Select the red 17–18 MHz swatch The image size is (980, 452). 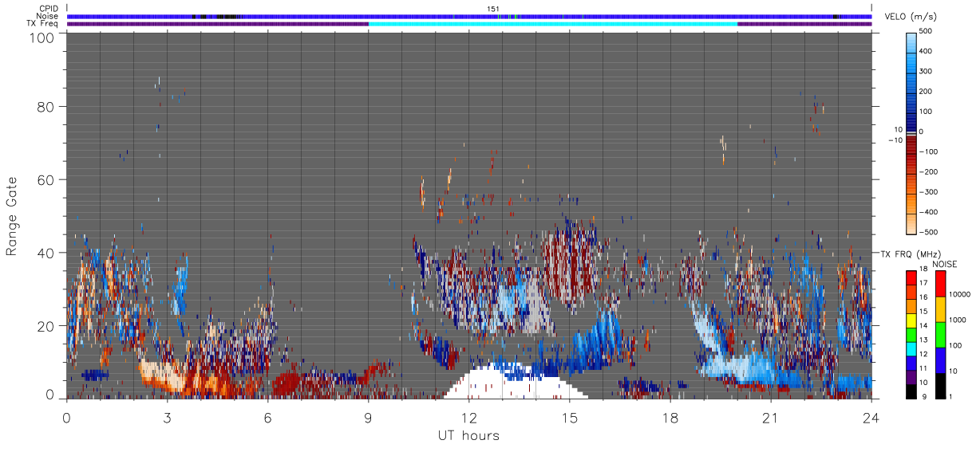click(x=911, y=276)
